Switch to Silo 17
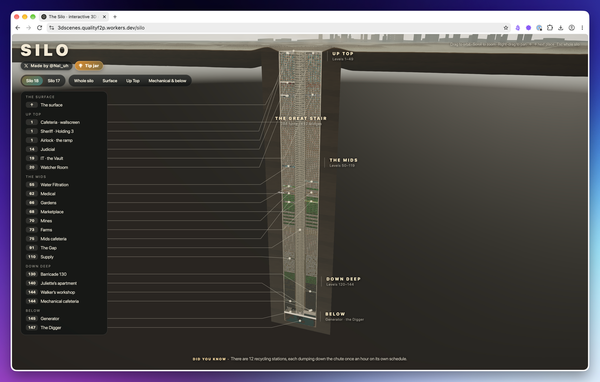The height and width of the screenshot is (382, 600). [54, 80]
